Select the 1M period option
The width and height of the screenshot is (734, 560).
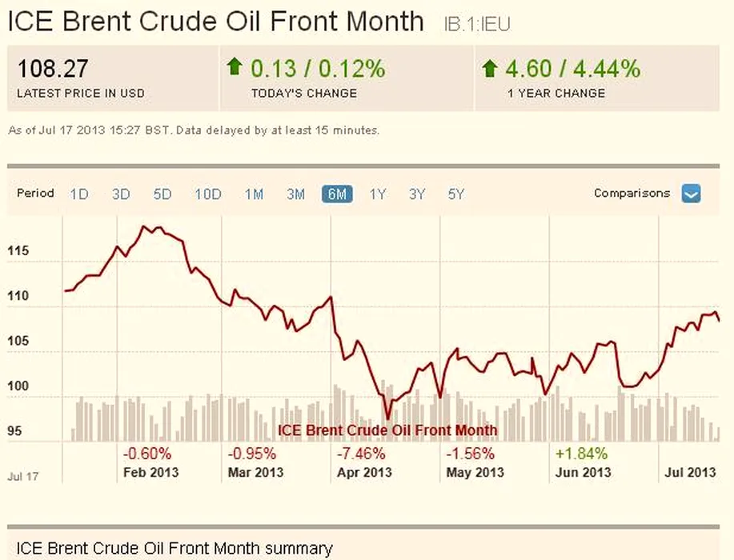[x=254, y=194]
